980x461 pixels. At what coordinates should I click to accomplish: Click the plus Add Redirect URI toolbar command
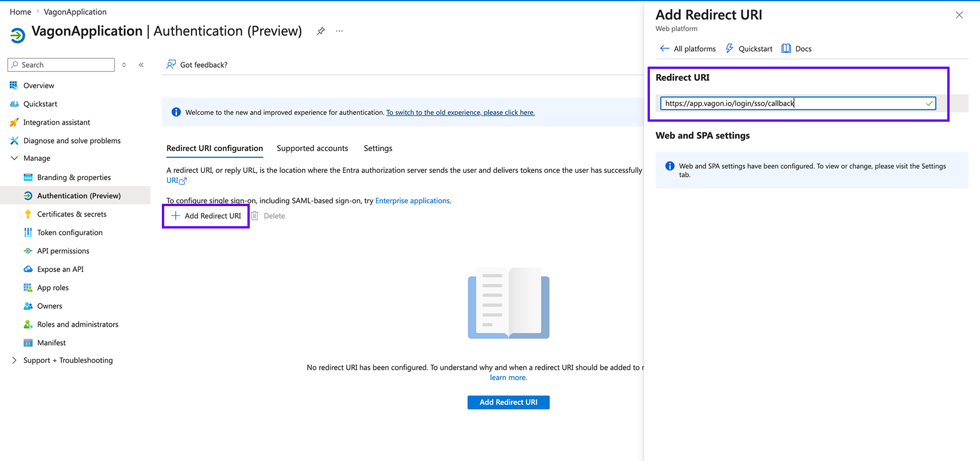(206, 216)
